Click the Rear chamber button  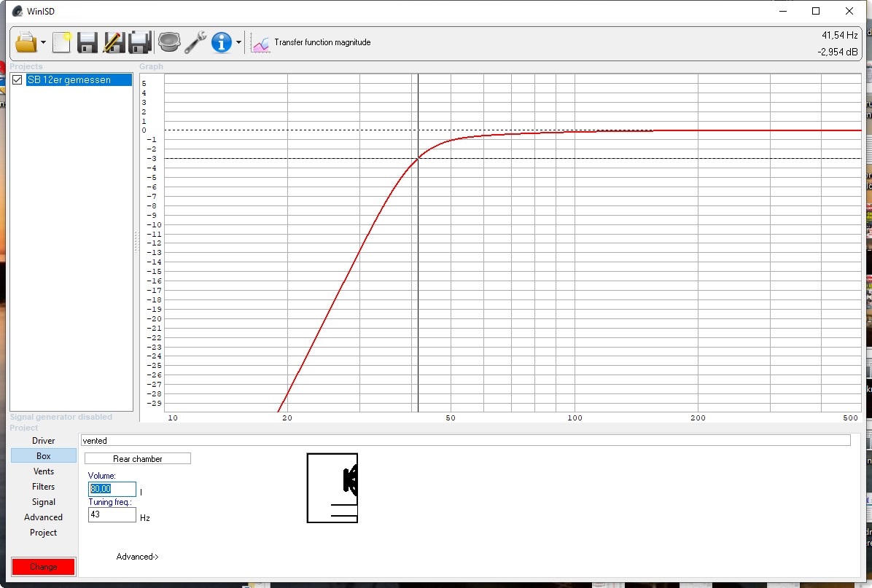pyautogui.click(x=137, y=458)
